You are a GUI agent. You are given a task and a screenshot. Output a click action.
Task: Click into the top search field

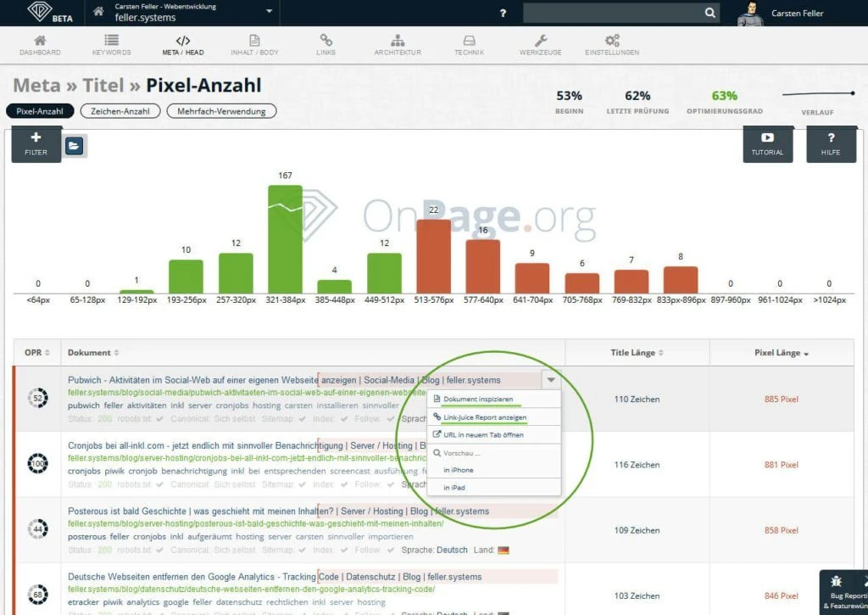612,13
